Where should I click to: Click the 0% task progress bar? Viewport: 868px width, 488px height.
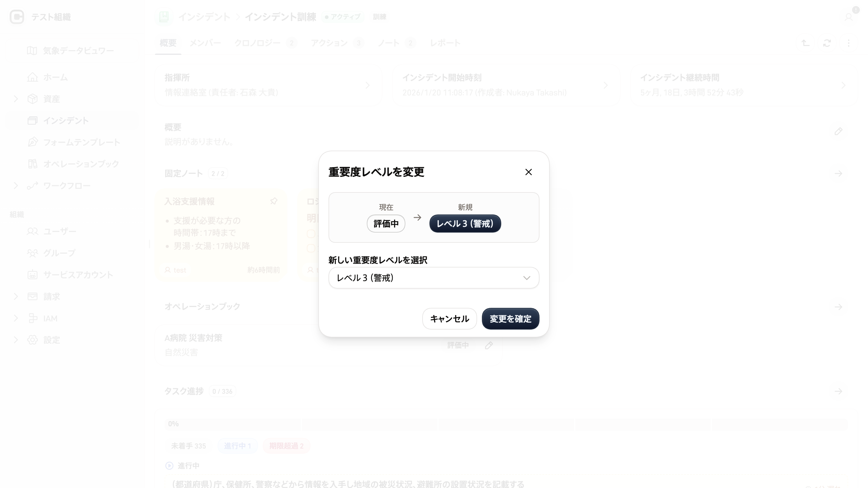tap(506, 424)
